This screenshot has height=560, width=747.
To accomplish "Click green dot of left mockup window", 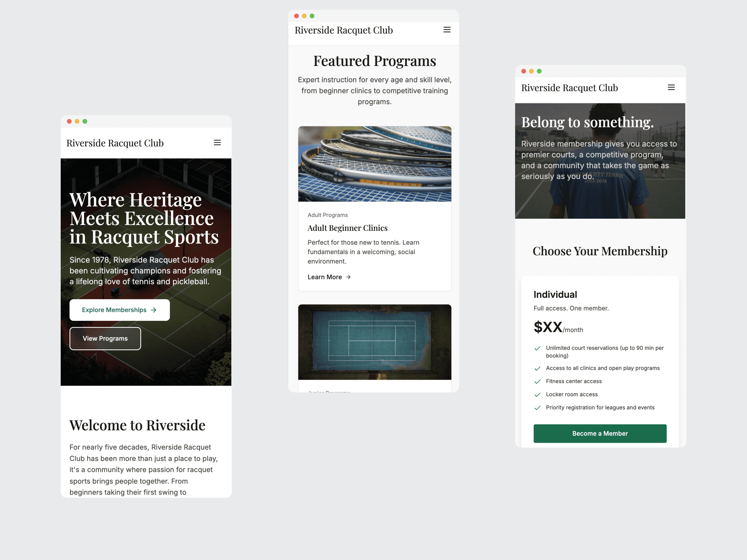I will point(85,122).
